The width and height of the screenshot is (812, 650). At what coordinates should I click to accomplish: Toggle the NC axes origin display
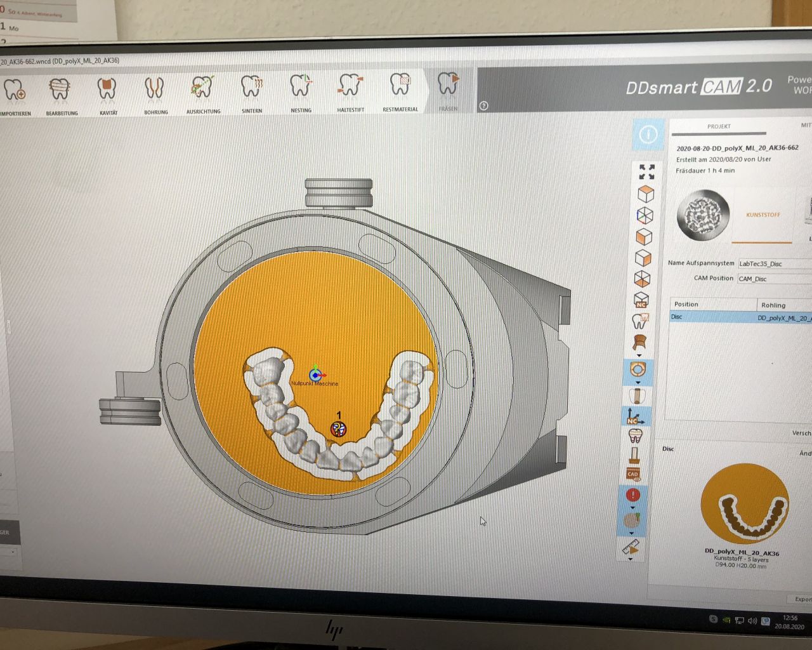[x=636, y=416]
